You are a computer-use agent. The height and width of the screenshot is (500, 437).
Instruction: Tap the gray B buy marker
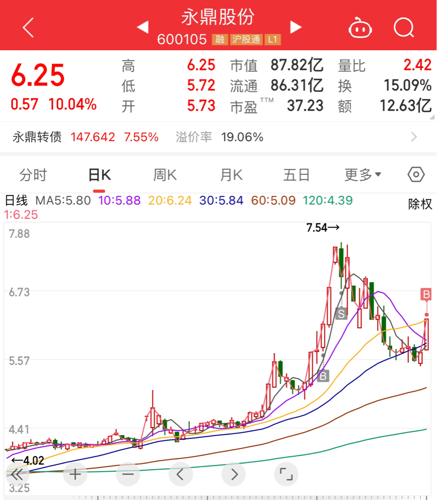pyautogui.click(x=323, y=376)
